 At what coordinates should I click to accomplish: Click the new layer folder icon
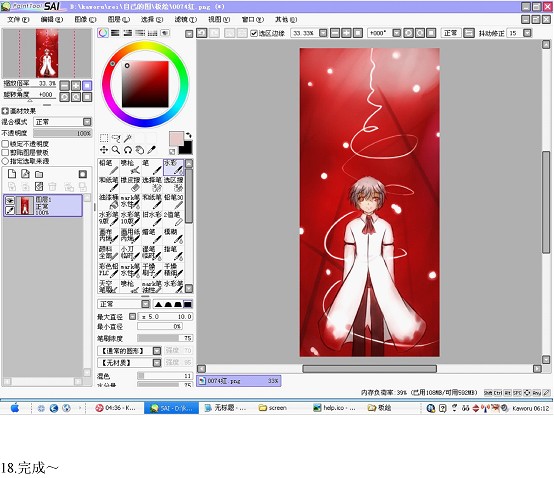(39, 174)
